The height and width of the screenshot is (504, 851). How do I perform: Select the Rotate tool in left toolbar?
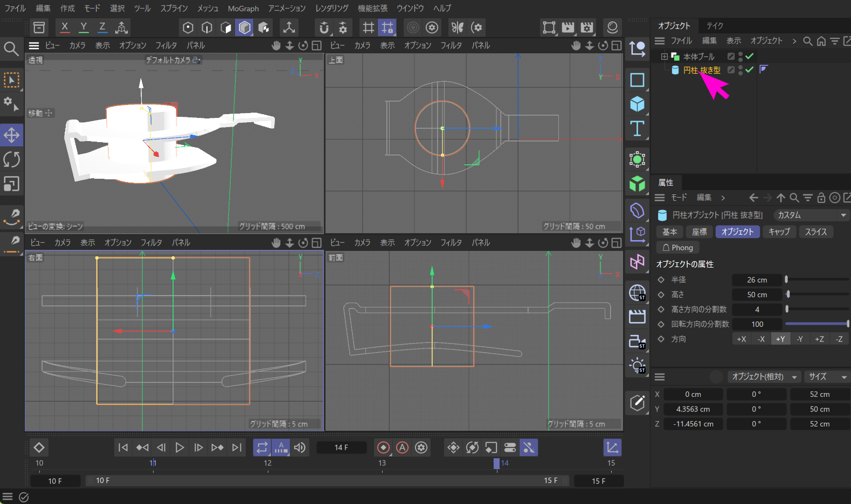pyautogui.click(x=11, y=160)
